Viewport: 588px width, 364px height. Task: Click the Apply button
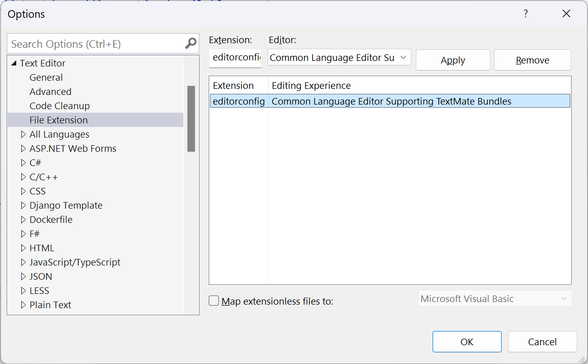453,60
